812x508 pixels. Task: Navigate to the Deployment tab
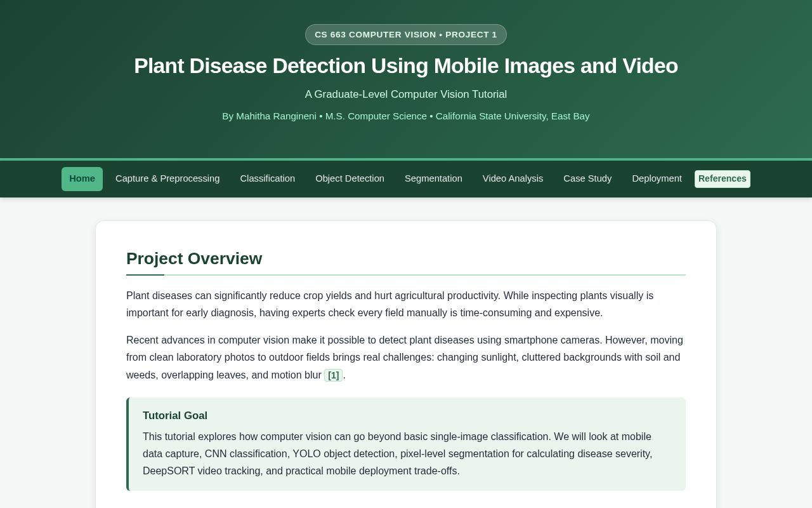[x=657, y=179]
